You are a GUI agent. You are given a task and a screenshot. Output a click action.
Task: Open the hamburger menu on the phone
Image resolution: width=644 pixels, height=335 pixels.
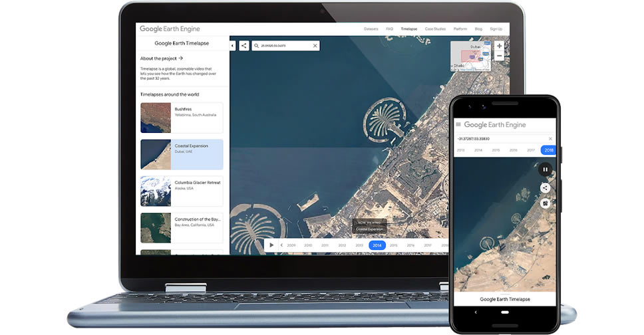[458, 125]
